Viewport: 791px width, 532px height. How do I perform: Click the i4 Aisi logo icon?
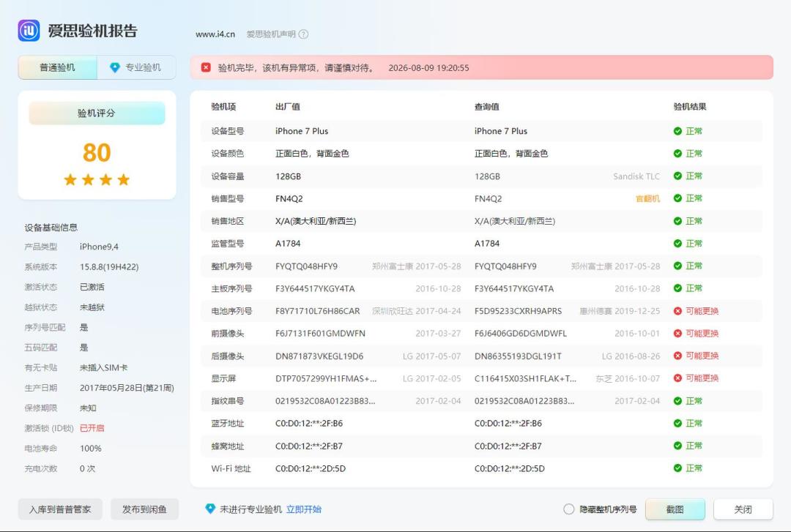(29, 30)
